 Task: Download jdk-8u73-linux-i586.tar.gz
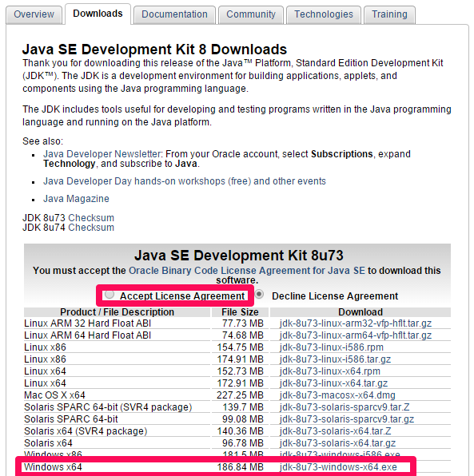tap(335, 359)
